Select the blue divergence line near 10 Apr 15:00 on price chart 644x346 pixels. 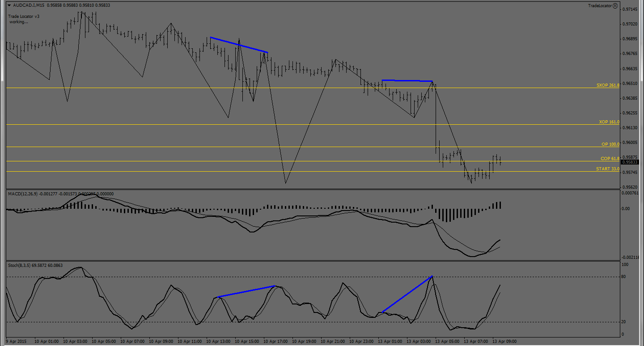tap(239, 45)
